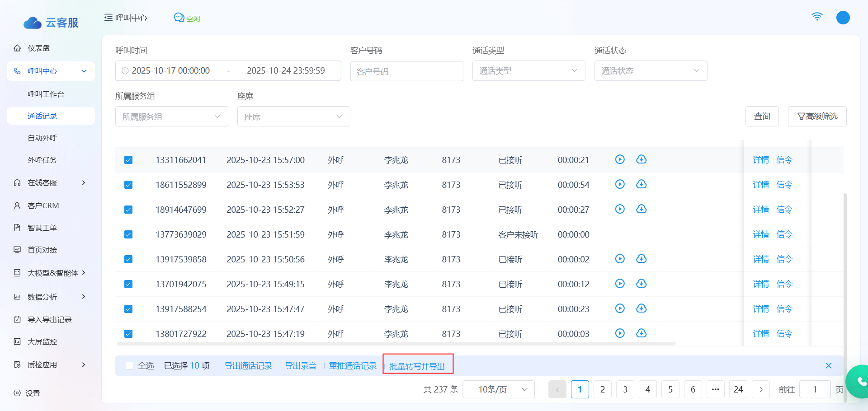The width and height of the screenshot is (868, 411).
Task: Click the floating green phone dial icon
Action: (x=860, y=382)
